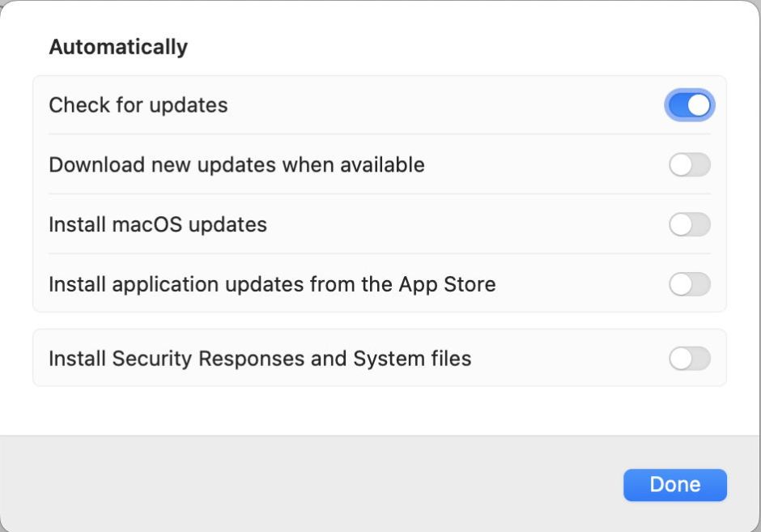Switch on automatic macOS update installation
The height and width of the screenshot is (532, 761).
tap(690, 224)
